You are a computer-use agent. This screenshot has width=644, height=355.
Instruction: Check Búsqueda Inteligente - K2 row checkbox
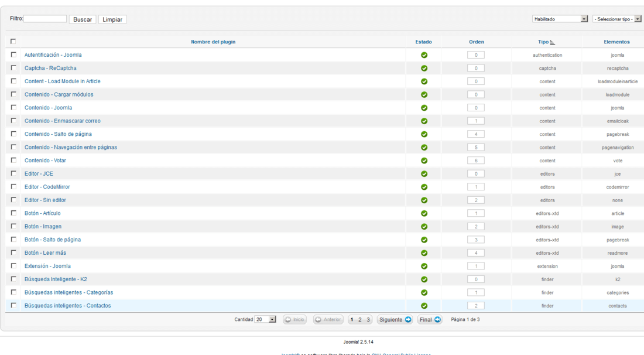tap(13, 279)
